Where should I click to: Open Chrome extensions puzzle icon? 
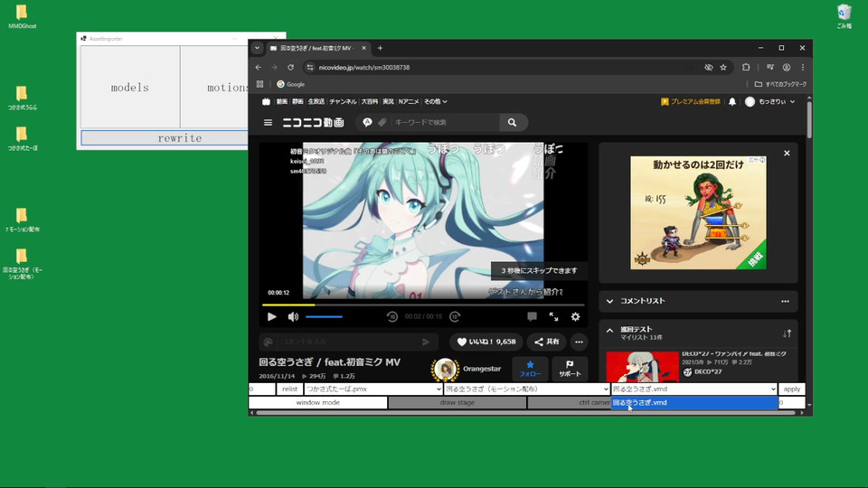[x=746, y=68]
